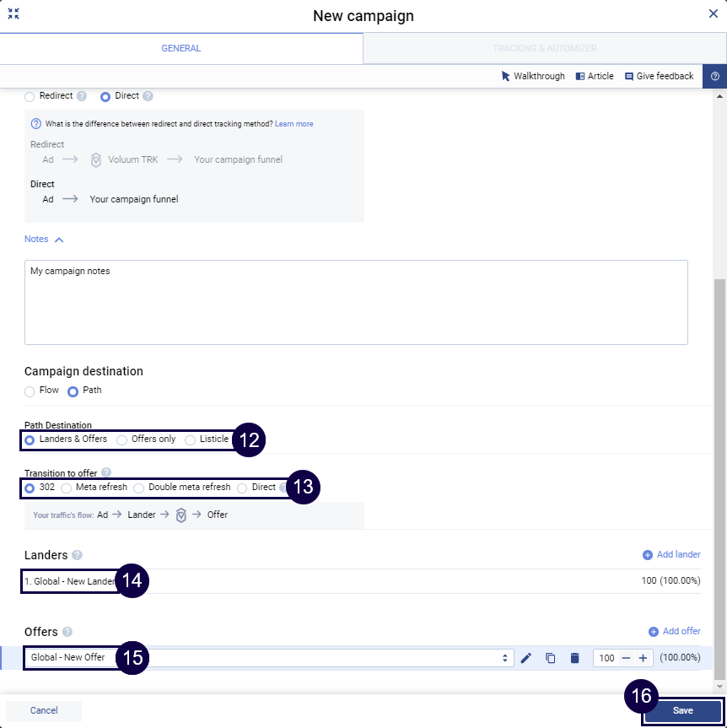727x728 pixels.
Task: Increase offer weight with plus stepper
Action: click(643, 658)
